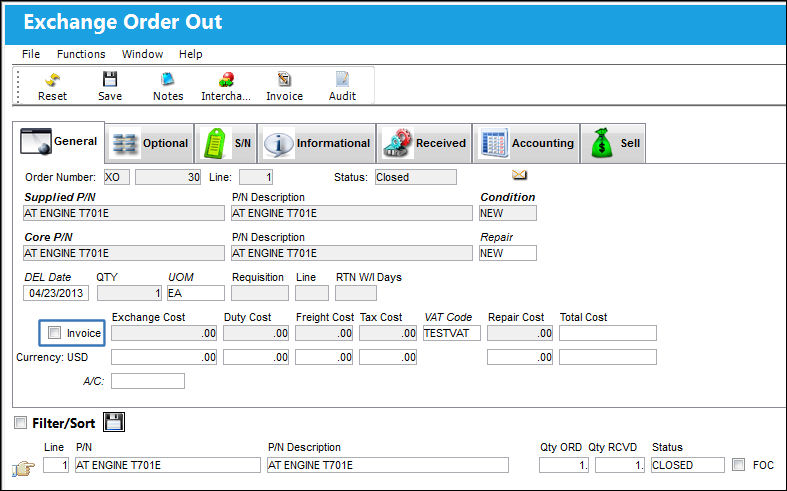This screenshot has width=787, height=491.
Task: Click the USD currency Tax Cost field
Action: pyautogui.click(x=388, y=357)
